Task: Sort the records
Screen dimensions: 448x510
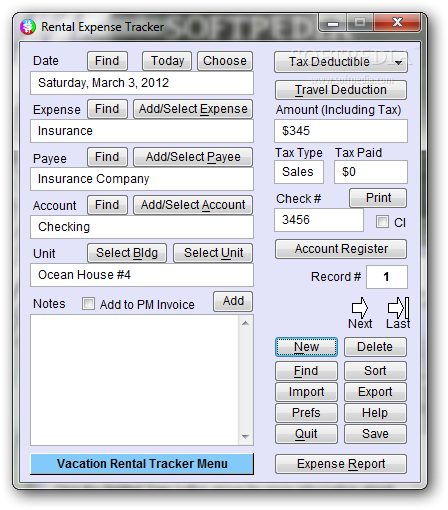Action: [375, 371]
